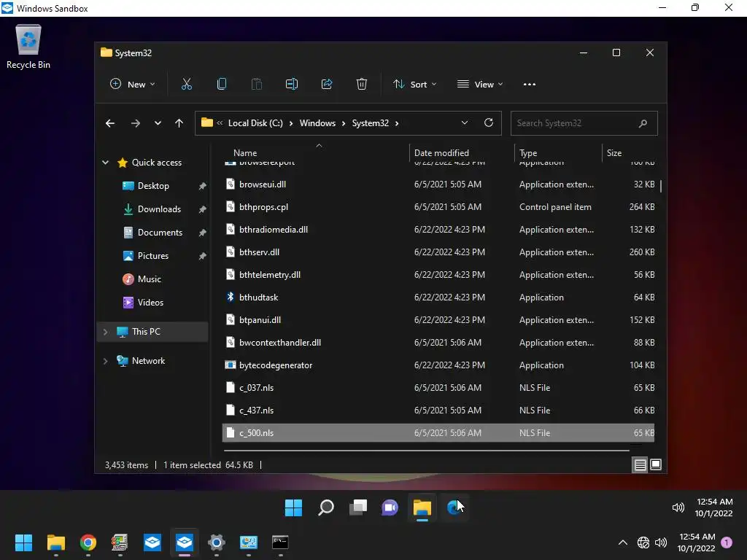Sort by Type column header
Viewport: 747px width, 560px height.
[528, 153]
